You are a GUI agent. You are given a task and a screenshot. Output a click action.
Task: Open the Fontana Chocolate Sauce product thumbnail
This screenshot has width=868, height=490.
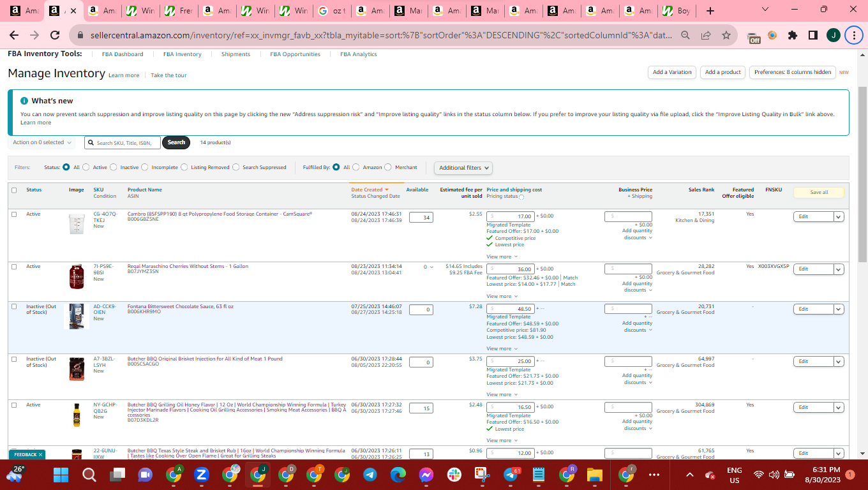point(76,316)
